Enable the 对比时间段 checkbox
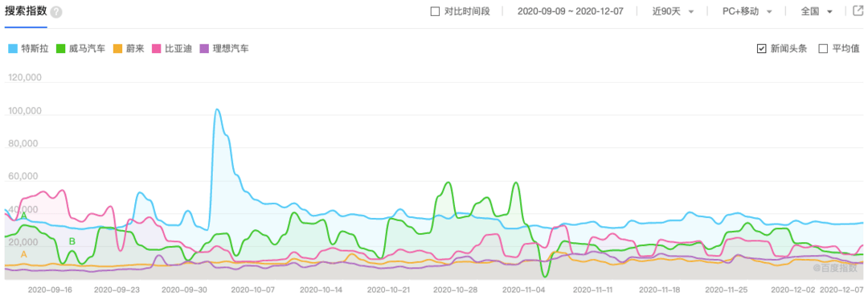 (435, 11)
